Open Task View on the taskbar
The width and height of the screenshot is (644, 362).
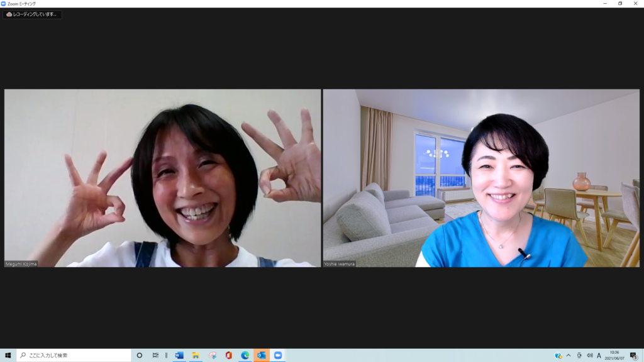point(155,355)
